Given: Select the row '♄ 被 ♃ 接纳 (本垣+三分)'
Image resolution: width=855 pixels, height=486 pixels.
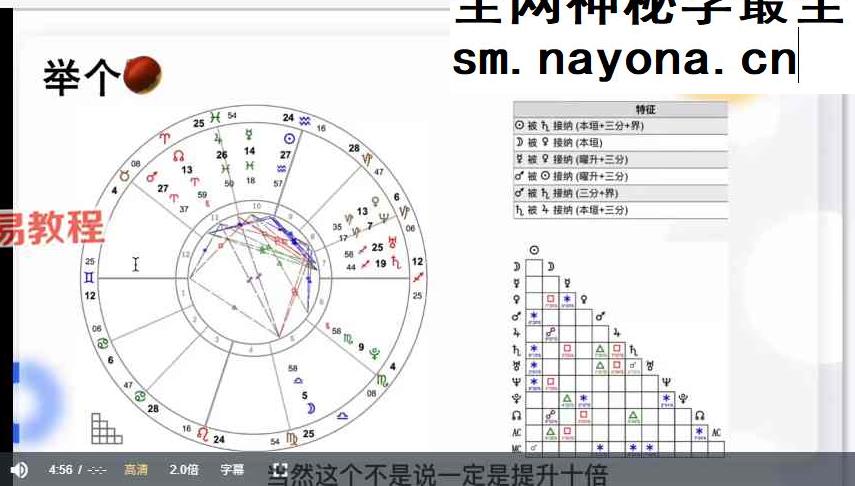Looking at the screenshot, I should (621, 210).
